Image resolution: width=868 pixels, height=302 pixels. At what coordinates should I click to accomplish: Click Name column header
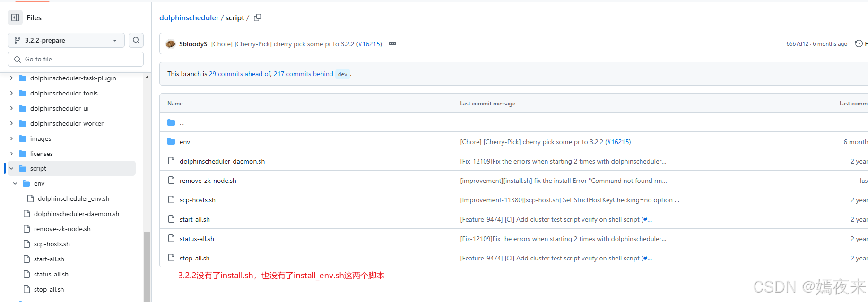pyautogui.click(x=175, y=104)
